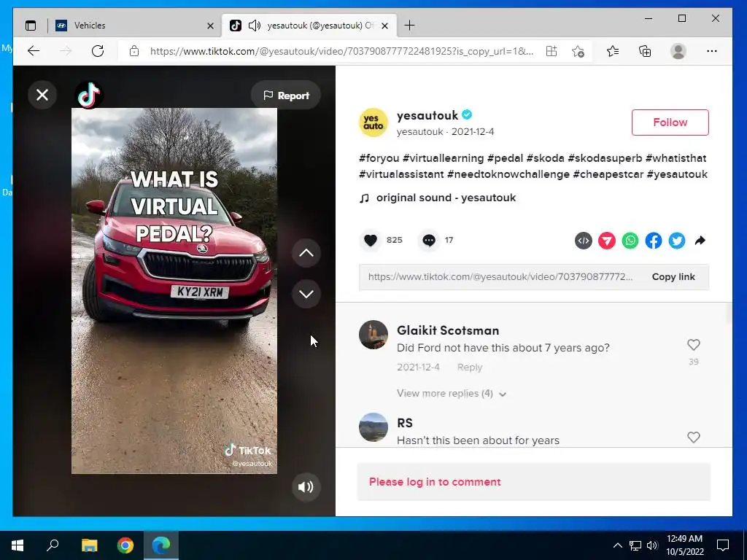This screenshot has width=747, height=560.
Task: Like Glaikit Scotsman's comment
Action: pyautogui.click(x=694, y=344)
